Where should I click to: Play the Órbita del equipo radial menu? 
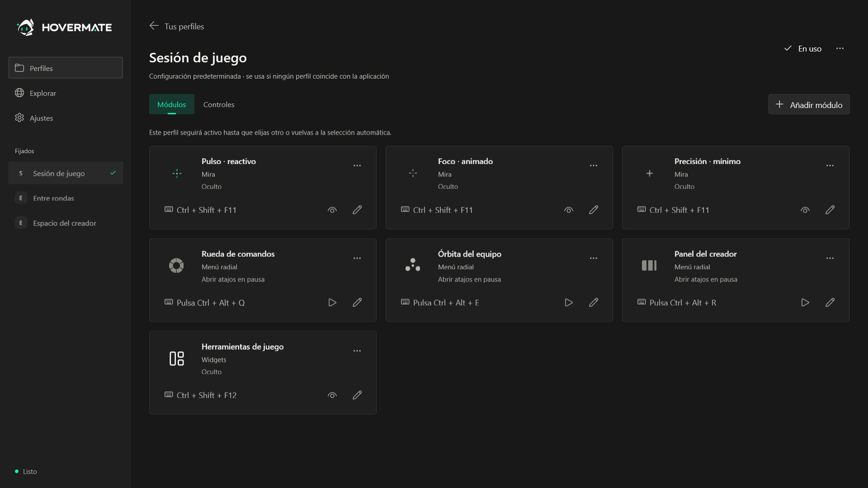click(x=569, y=303)
